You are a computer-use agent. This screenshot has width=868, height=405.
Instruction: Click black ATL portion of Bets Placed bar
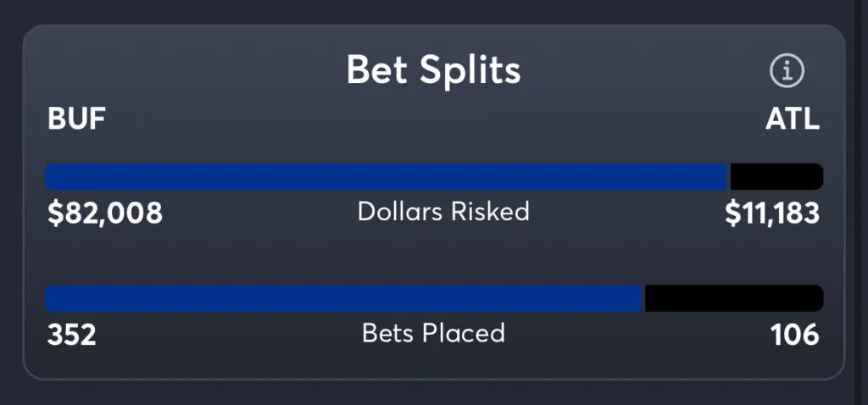coord(733,298)
